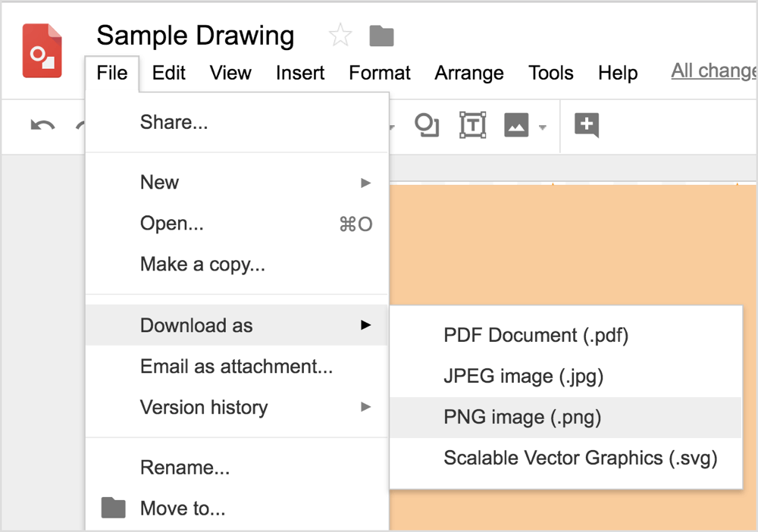This screenshot has width=758, height=532.
Task: Download as Scalable Vector Graphics (.svg)
Action: pos(565,458)
